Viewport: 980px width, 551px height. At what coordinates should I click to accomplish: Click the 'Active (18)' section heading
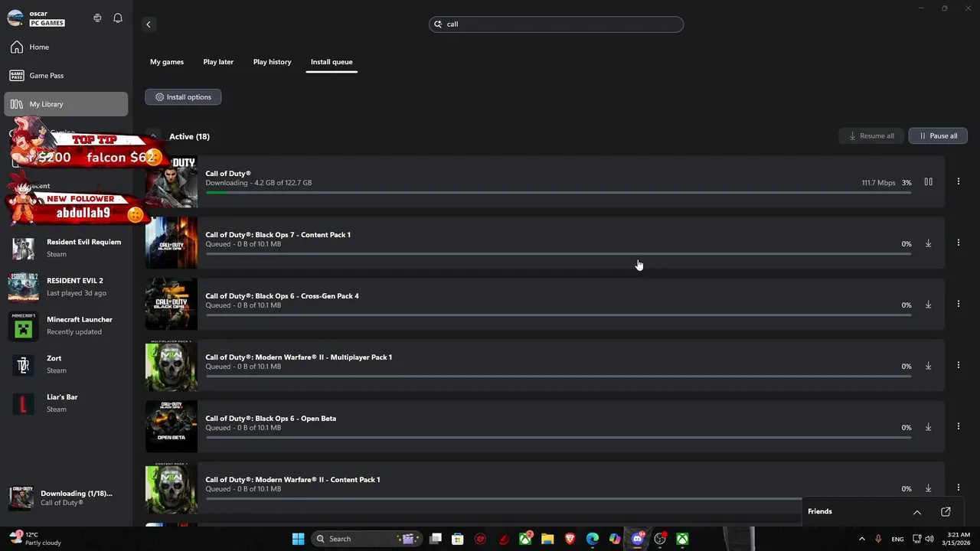point(189,136)
